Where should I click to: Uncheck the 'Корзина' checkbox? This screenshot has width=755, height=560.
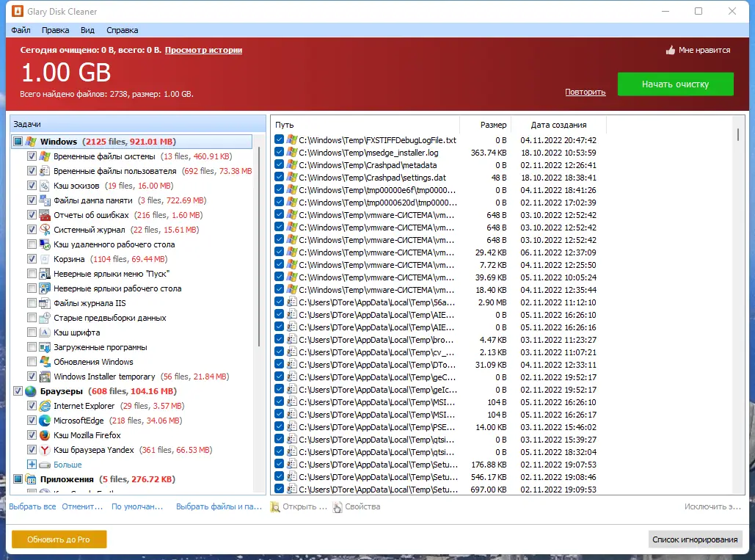point(32,259)
